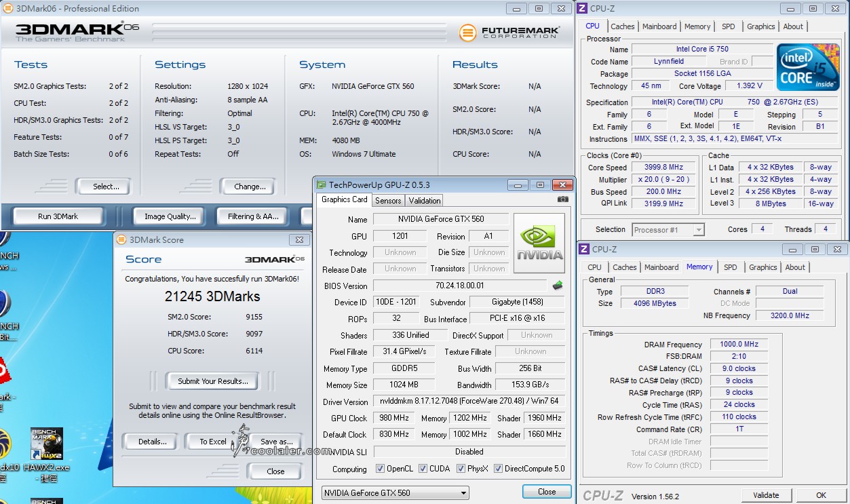The height and width of the screenshot is (504, 850).
Task: Click the BIOS Version field 70.24.18.00.01
Action: pyautogui.click(x=460, y=286)
